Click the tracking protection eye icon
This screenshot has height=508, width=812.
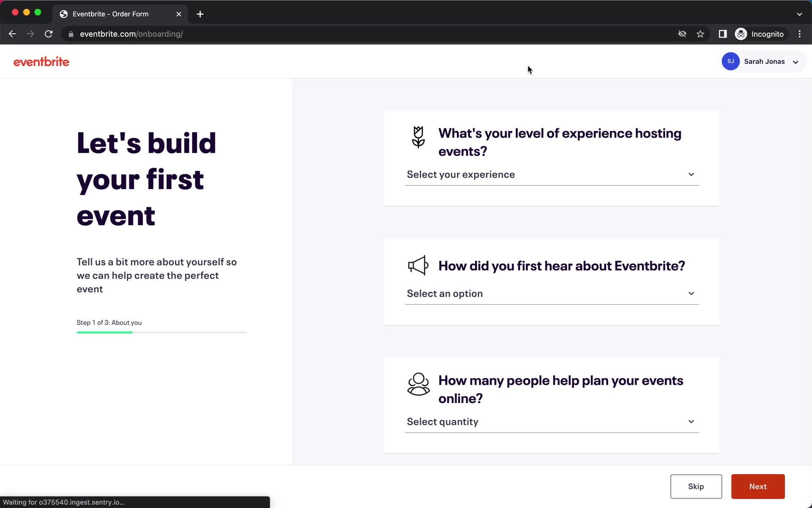click(x=682, y=34)
